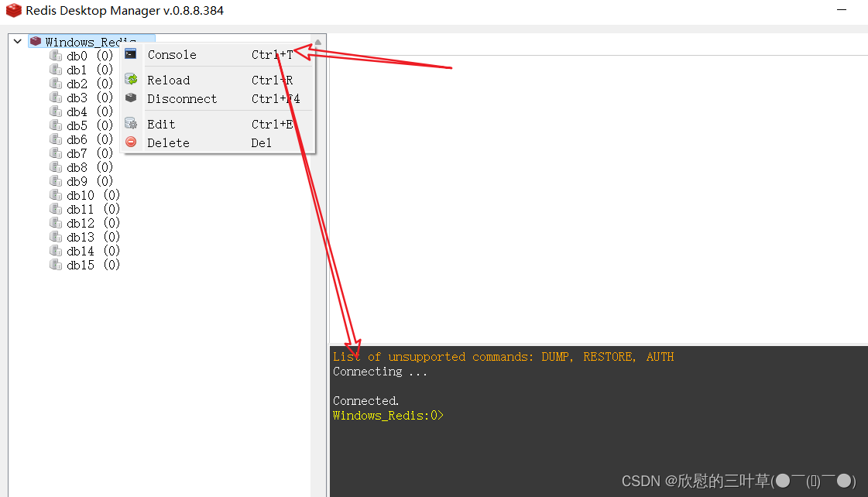Click the 'Connecting ...' console line
The height and width of the screenshot is (497, 868).
point(379,372)
